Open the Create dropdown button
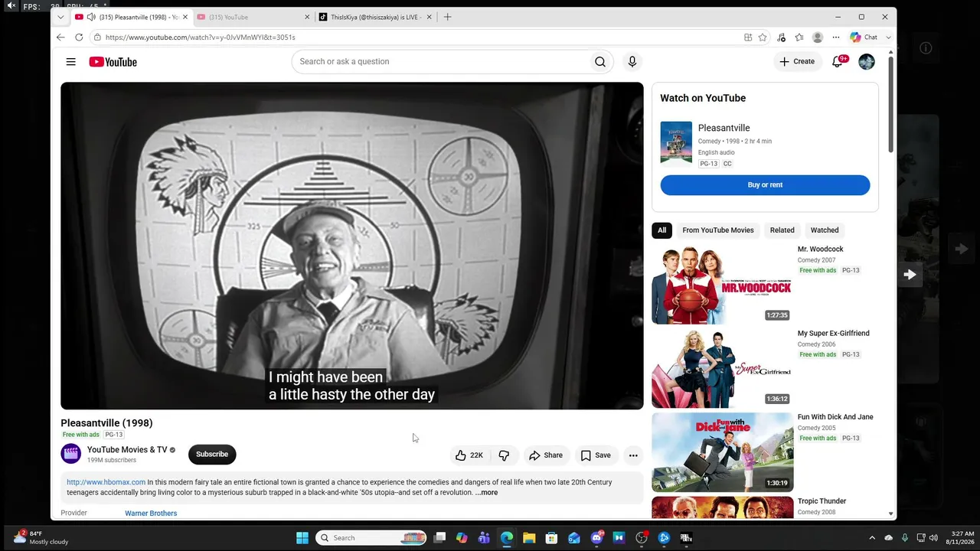This screenshot has height=551, width=980. point(797,62)
